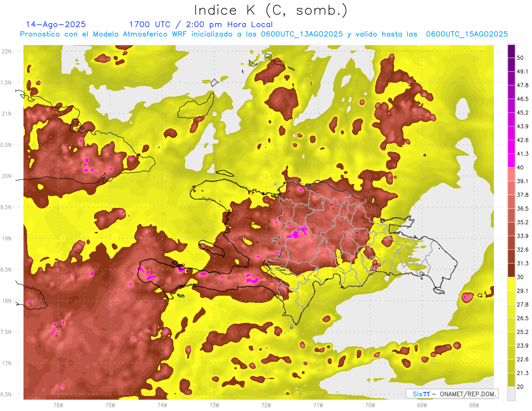
Task: Click the longitude axis label "68W"
Action: click(474, 405)
